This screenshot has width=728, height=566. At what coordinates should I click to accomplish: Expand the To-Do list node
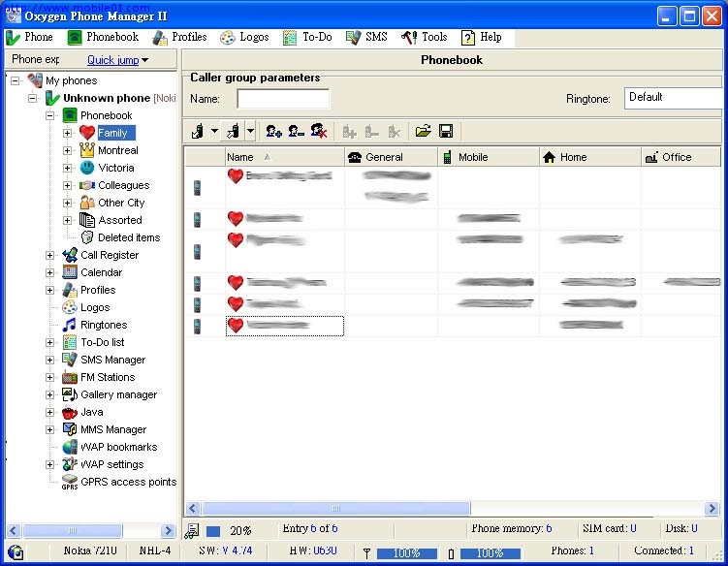[49, 343]
